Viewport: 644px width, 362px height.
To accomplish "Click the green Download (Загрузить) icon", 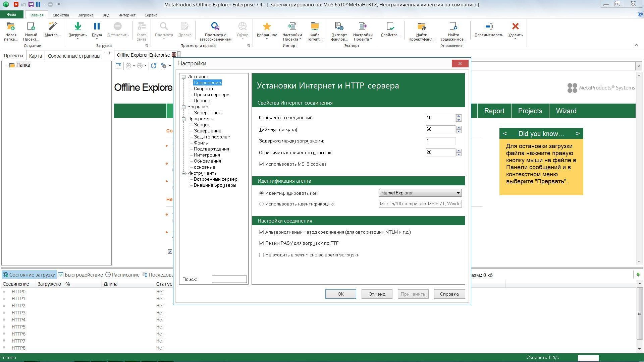I will coord(77,26).
